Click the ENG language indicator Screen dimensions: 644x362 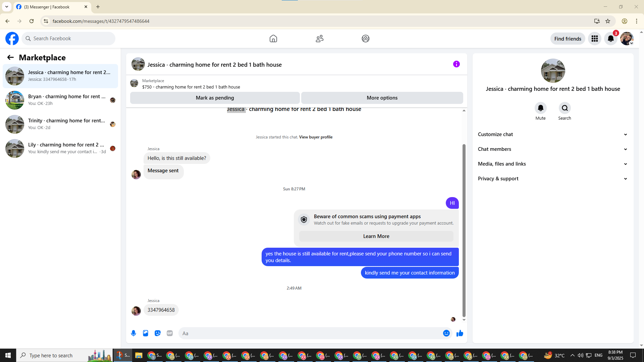pyautogui.click(x=598, y=355)
